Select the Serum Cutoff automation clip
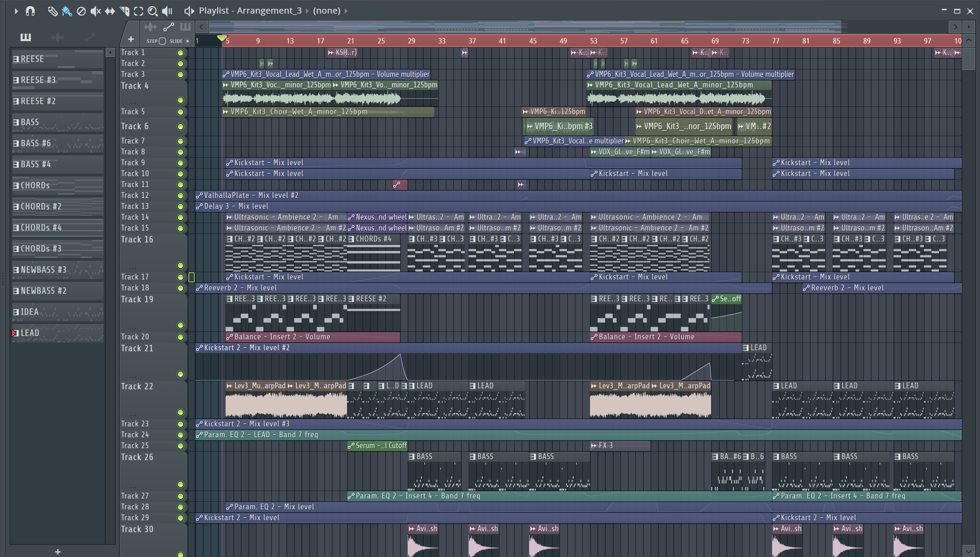The image size is (980, 557). point(377,446)
